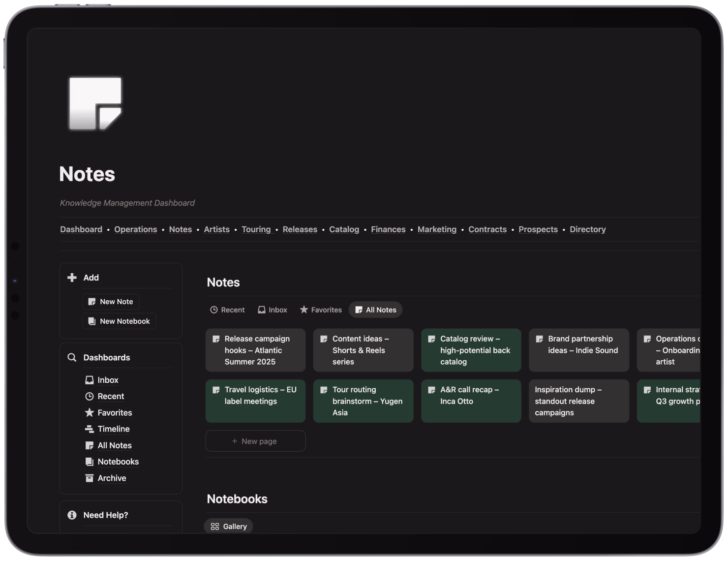728x561 pixels.
Task: Click note icon on Release campaign hooks card
Action: pos(216,339)
